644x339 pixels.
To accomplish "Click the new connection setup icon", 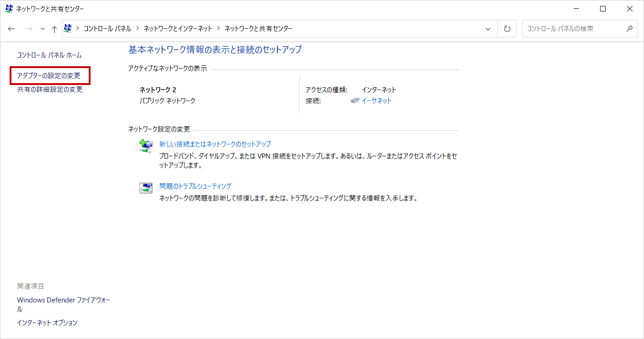I will tap(146, 146).
